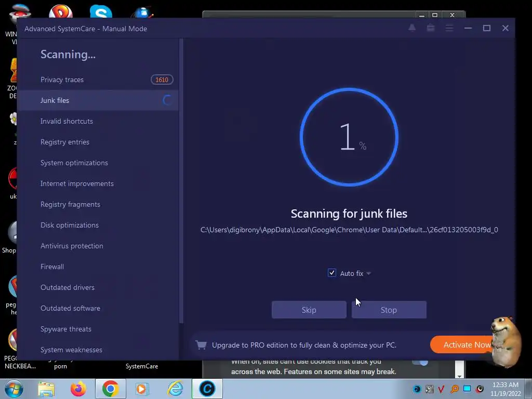Switch to Chrome in the taskbar
Image resolution: width=532 pixels, height=399 pixels.
(x=110, y=389)
